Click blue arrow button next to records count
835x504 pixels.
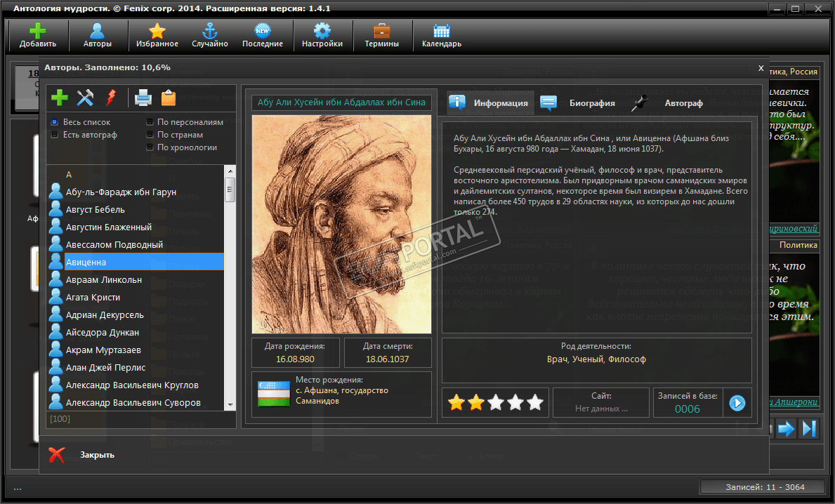pos(737,403)
